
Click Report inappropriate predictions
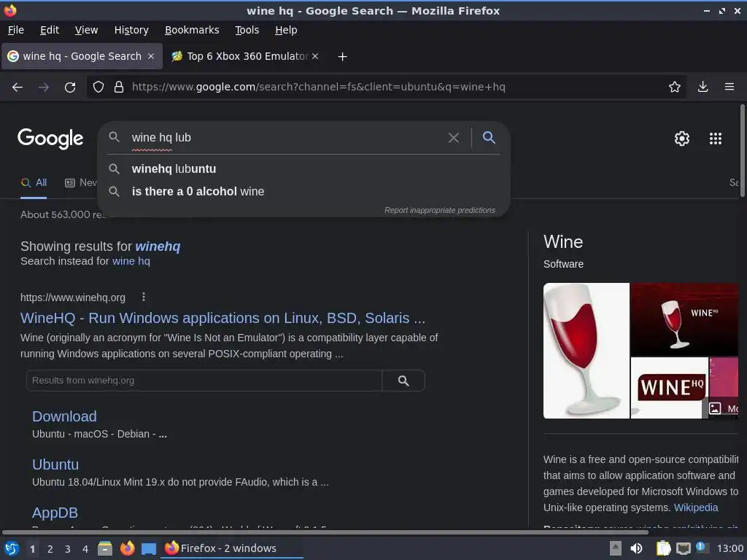pos(440,211)
